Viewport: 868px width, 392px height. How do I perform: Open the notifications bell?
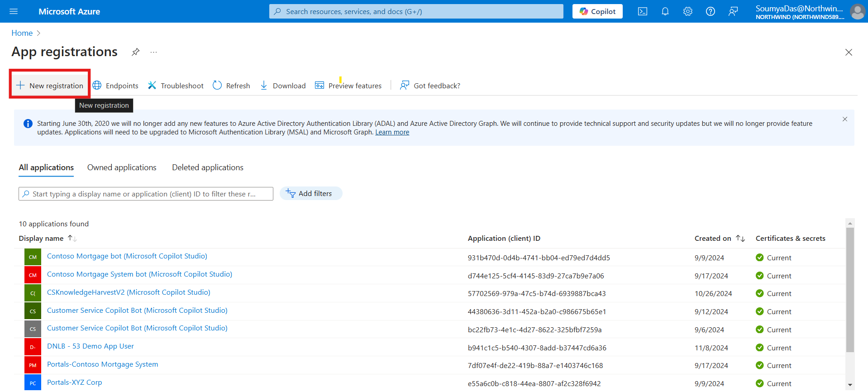[665, 11]
